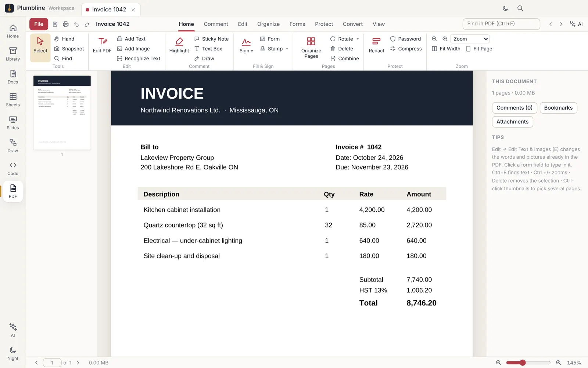This screenshot has height=368, width=588.
Task: Add a Sticky Note
Action: pos(211,39)
